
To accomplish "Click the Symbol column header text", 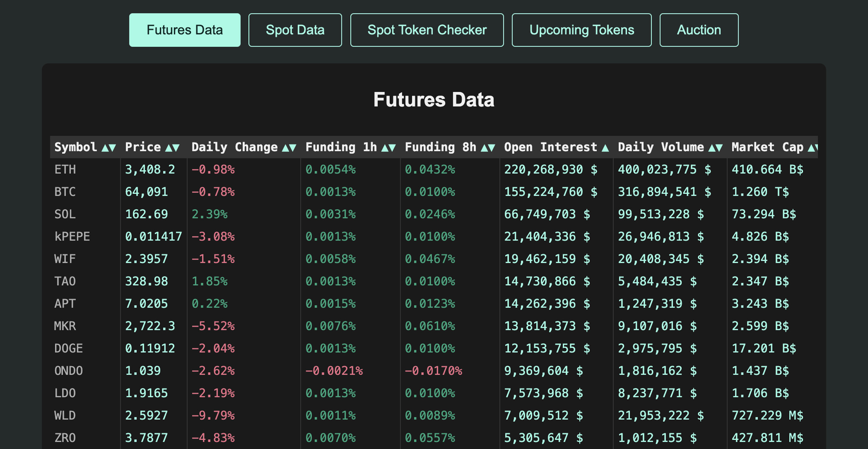I will click(76, 147).
